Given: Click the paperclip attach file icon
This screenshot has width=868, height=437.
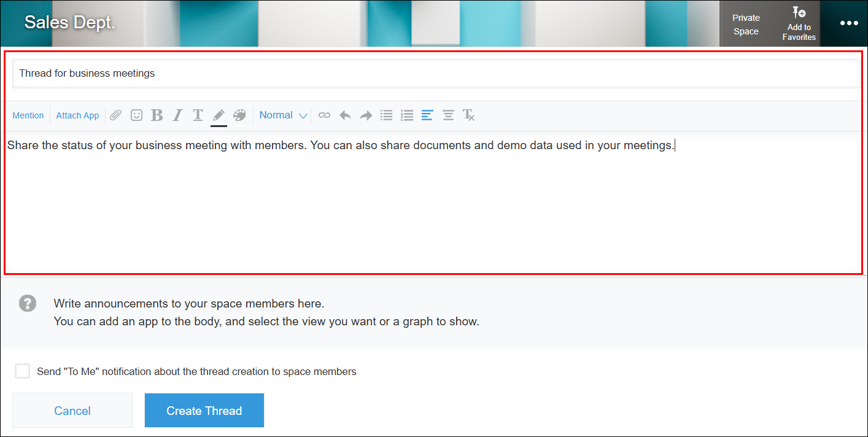Looking at the screenshot, I should (x=116, y=115).
